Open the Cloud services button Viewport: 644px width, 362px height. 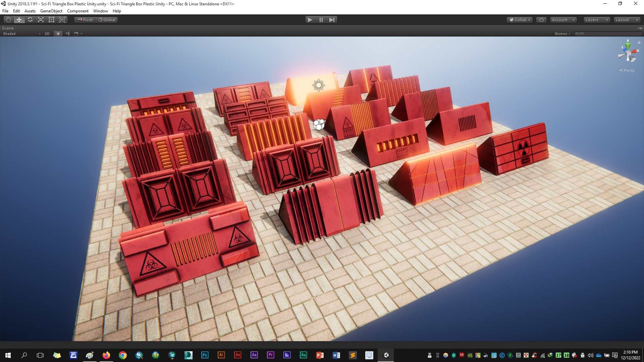coord(541,20)
